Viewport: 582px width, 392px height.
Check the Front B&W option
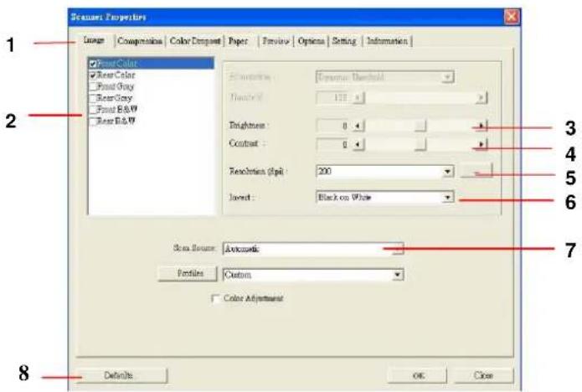click(93, 110)
